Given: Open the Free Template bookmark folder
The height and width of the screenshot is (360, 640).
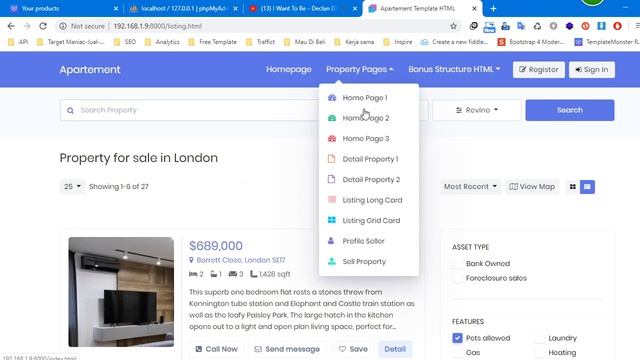Looking at the screenshot, I should pyautogui.click(x=212, y=42).
